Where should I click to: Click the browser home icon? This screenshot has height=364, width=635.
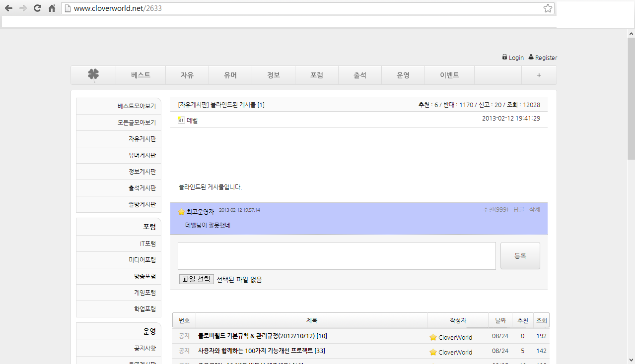tap(52, 8)
